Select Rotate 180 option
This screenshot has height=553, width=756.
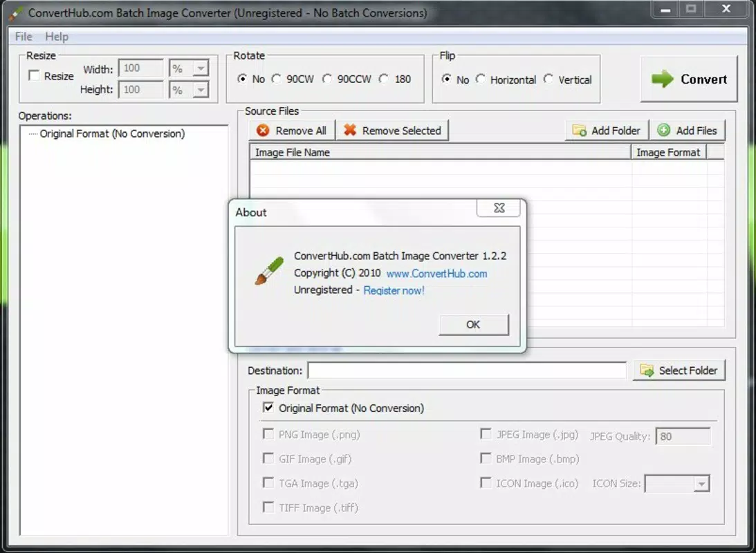click(x=384, y=79)
